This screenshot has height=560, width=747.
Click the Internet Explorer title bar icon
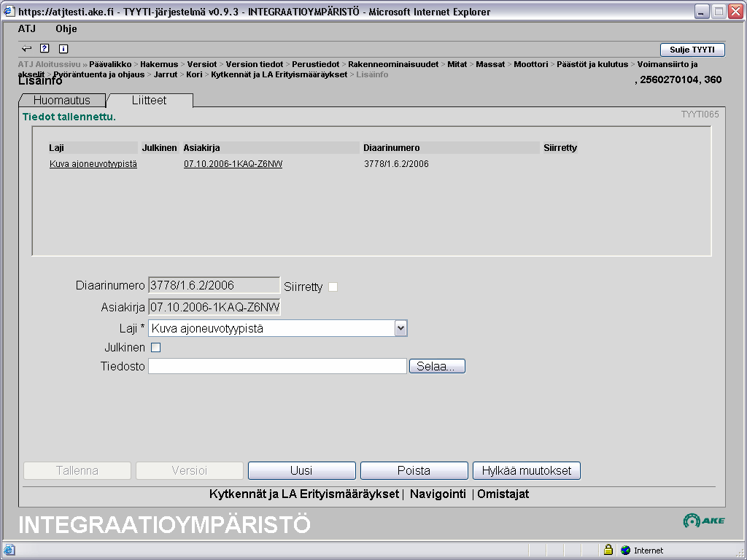[9, 11]
